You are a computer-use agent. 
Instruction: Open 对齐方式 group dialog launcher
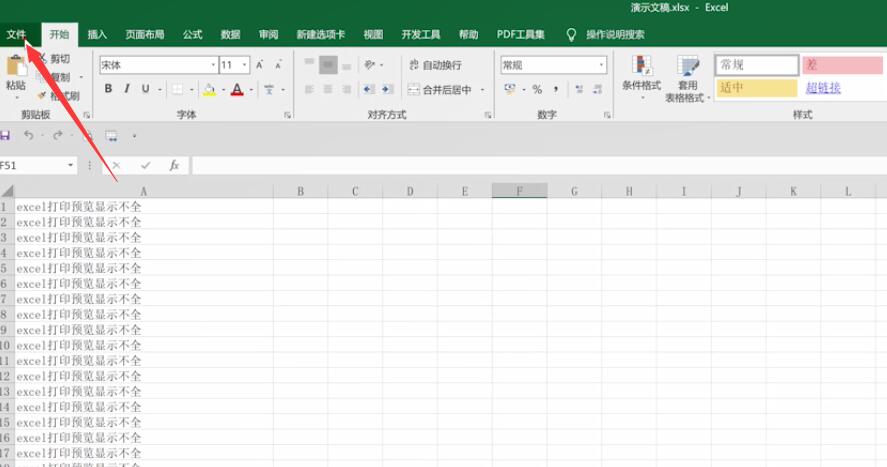coord(488,115)
